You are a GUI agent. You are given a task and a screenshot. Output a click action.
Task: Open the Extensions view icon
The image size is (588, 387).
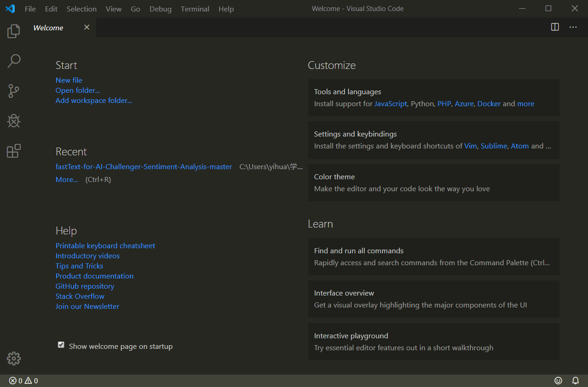pos(14,151)
